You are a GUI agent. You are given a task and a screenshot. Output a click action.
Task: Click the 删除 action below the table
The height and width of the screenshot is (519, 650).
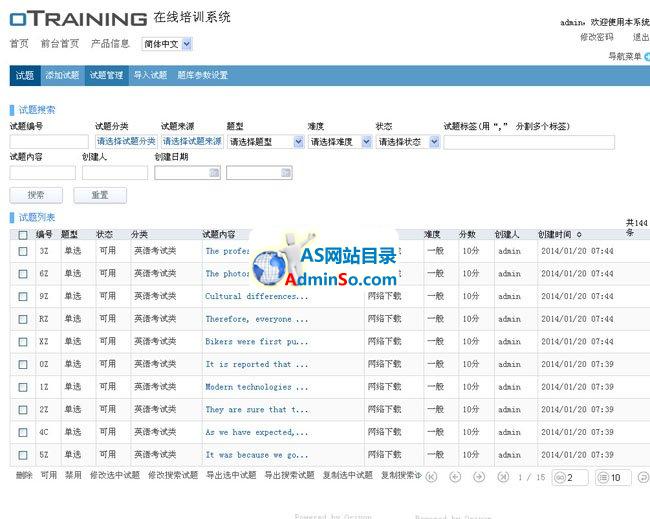click(24, 475)
